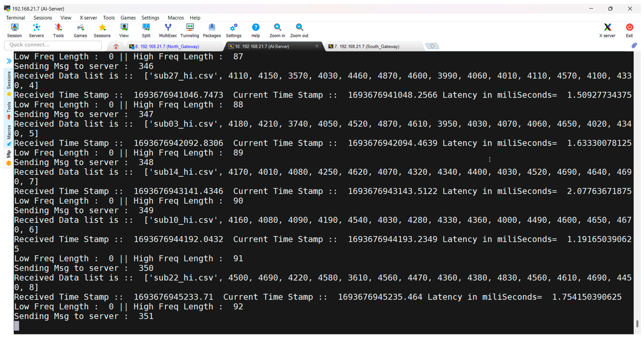Click the terminal vertical scrollbar thumb
Image resolution: width=644 pixels, height=340 pixels.
[637, 324]
